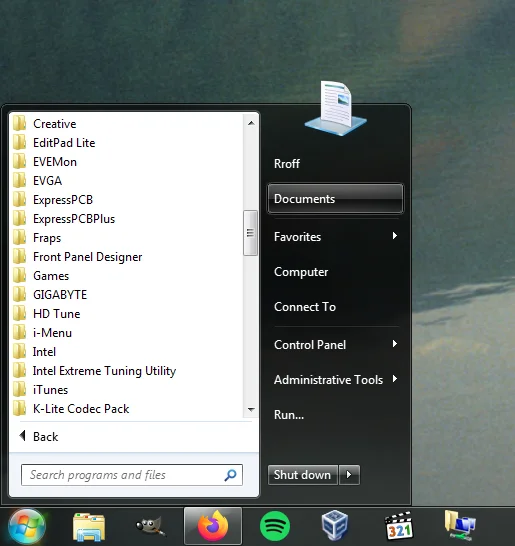Screen dimensions: 515x546
Task: Expand the Administrative Tools submenu arrow
Action: pos(395,379)
